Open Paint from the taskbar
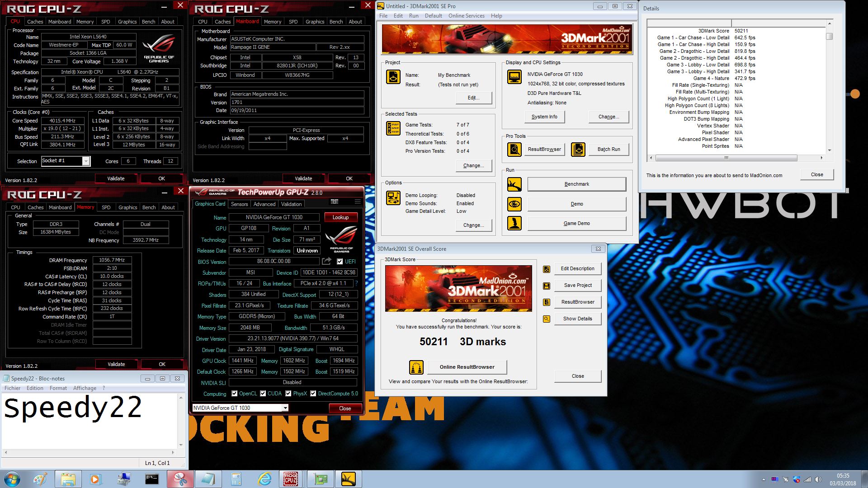This screenshot has height=488, width=868. 40,479
